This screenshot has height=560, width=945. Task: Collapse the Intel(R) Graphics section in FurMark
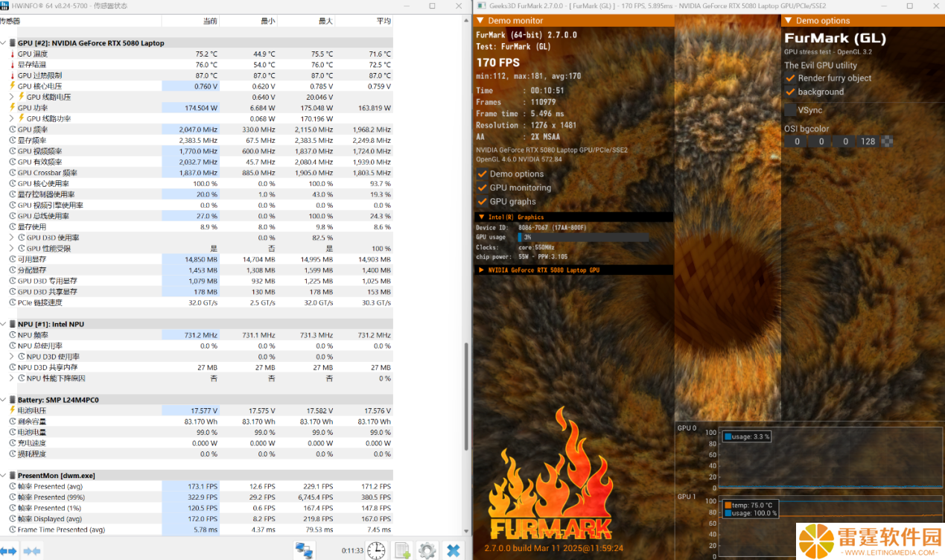point(481,217)
